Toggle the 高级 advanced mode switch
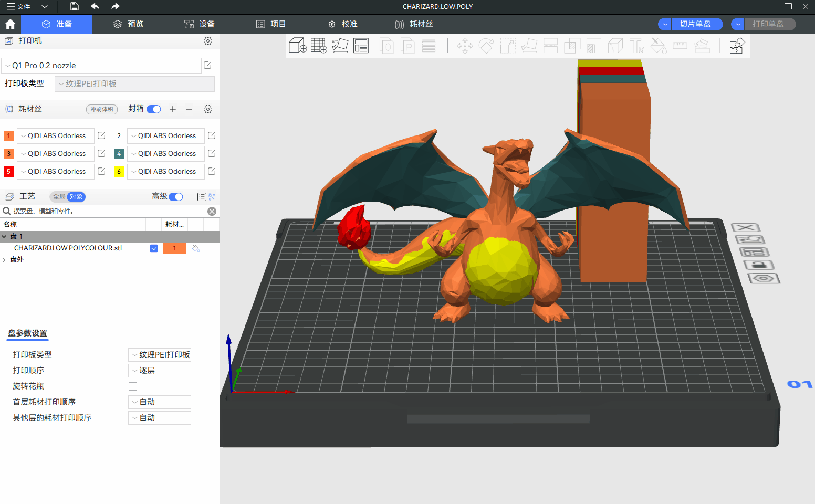This screenshot has width=815, height=504. pyautogui.click(x=176, y=197)
